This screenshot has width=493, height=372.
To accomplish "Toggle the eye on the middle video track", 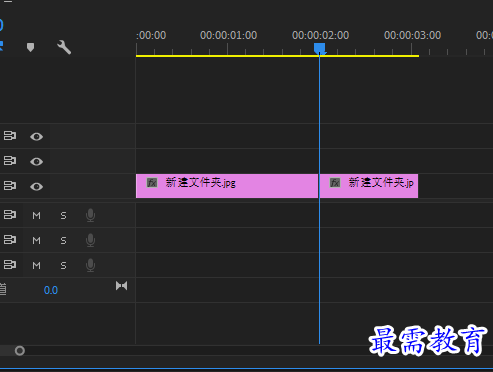I will (x=36, y=162).
